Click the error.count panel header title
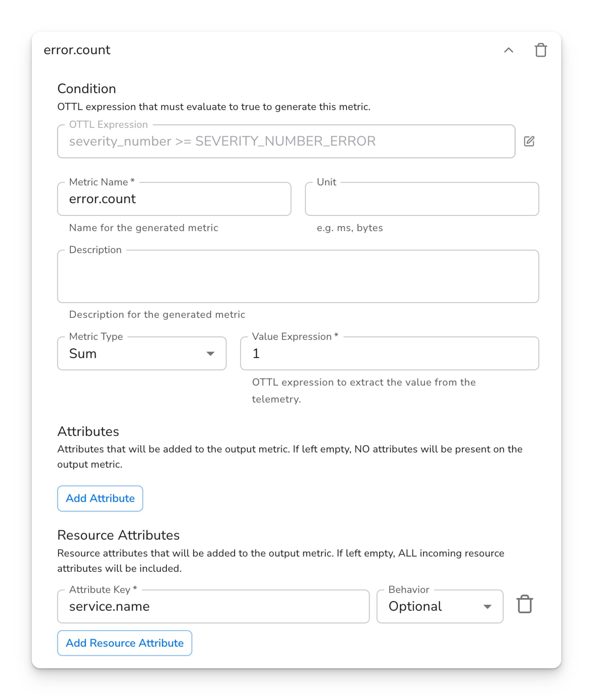The image size is (593, 700). 77,50
